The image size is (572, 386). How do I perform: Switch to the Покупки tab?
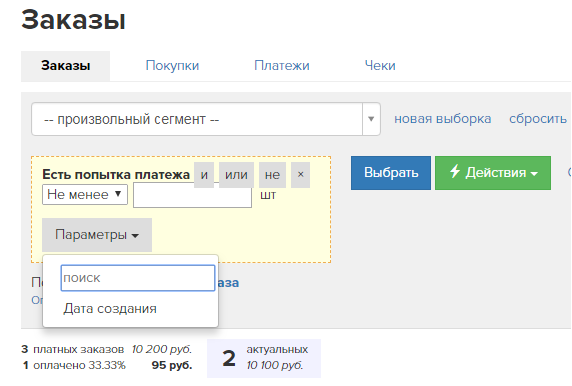click(172, 66)
